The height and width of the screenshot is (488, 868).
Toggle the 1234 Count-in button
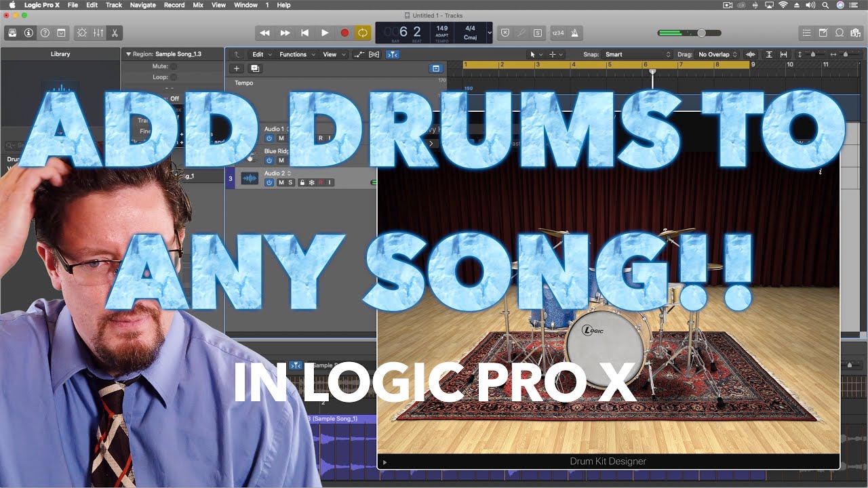point(558,33)
